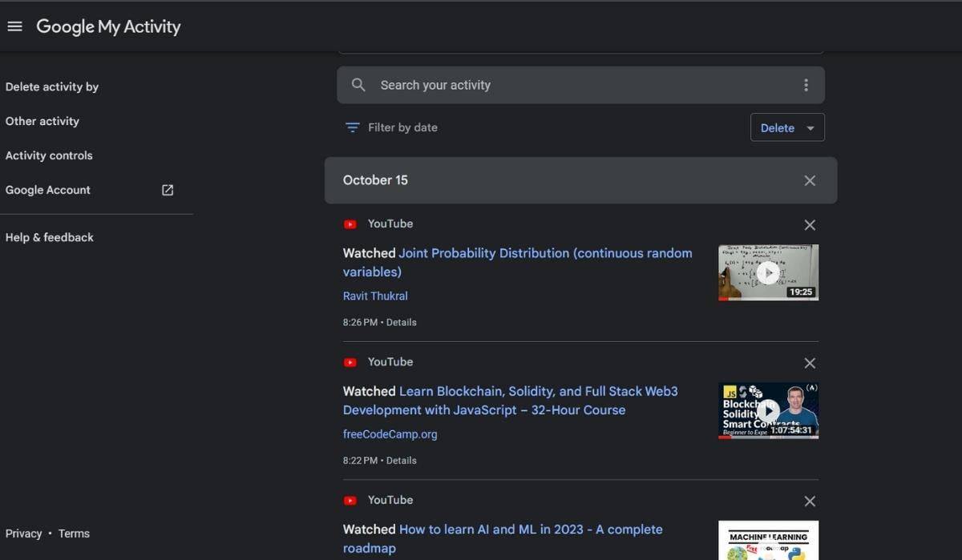962x560 pixels.
Task: Delete all October 15 activity
Action: coord(810,180)
